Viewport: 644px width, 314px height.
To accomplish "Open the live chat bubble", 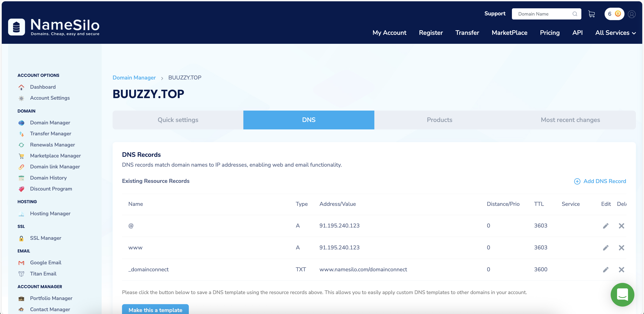I will pyautogui.click(x=622, y=295).
